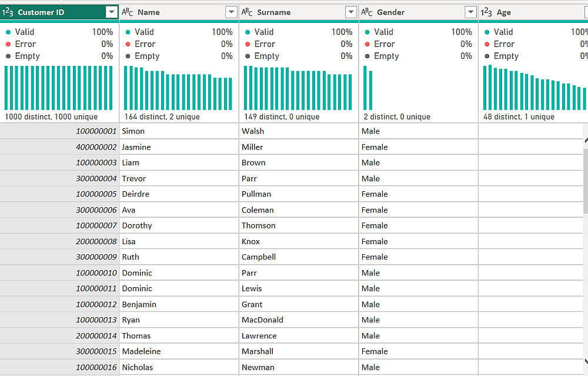This screenshot has height=376, width=588.
Task: Select the cell containing Jasmine
Action: pyautogui.click(x=136, y=147)
